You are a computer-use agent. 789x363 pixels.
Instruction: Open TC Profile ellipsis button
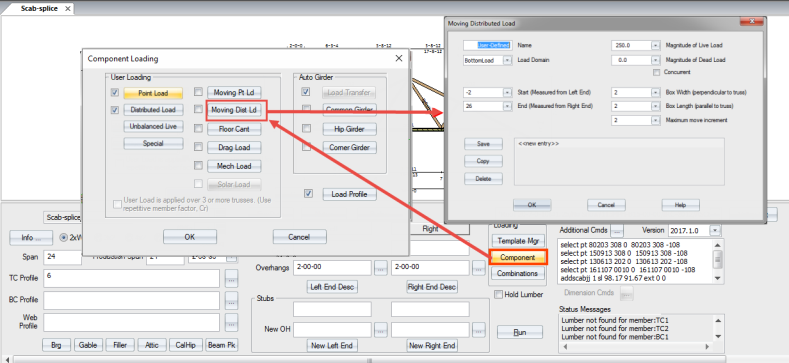point(231,278)
